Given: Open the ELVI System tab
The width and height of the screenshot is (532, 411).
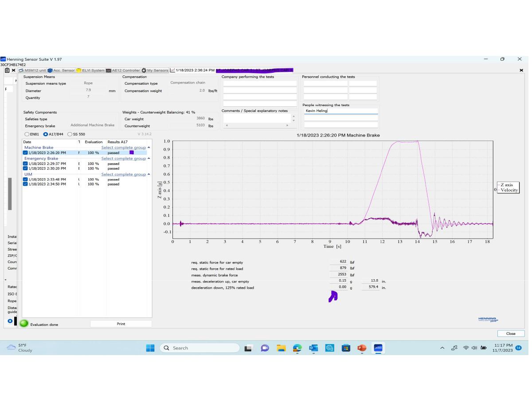Looking at the screenshot, I should pos(90,70).
